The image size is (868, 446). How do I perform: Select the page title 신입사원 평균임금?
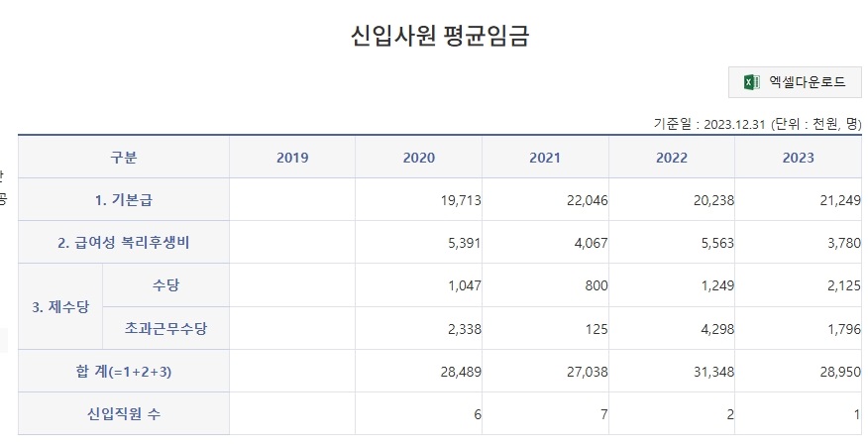click(440, 36)
